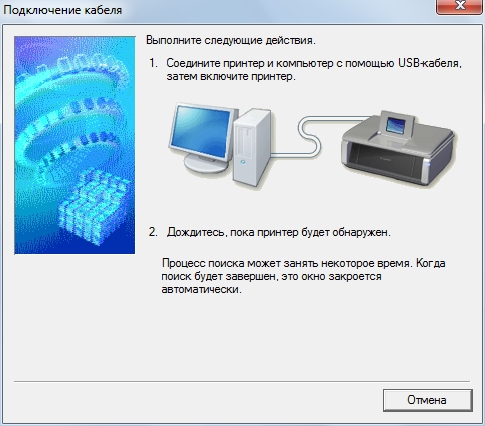This screenshot has height=426, width=485.
Task: Click the computer monitor illustration
Action: click(x=203, y=137)
